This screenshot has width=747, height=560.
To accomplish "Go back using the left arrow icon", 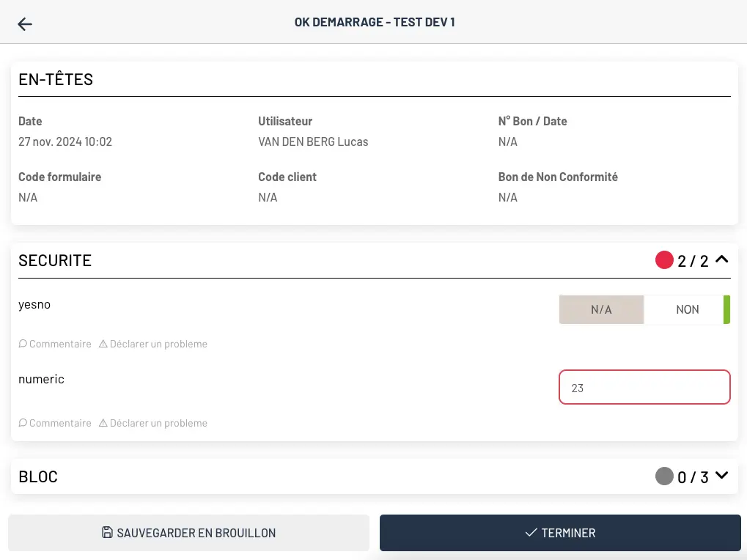I will [x=25, y=23].
